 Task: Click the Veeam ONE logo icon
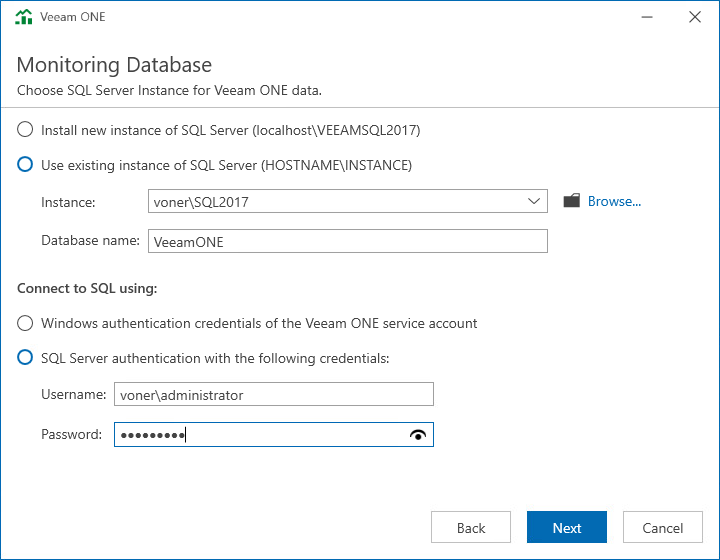click(x=23, y=17)
